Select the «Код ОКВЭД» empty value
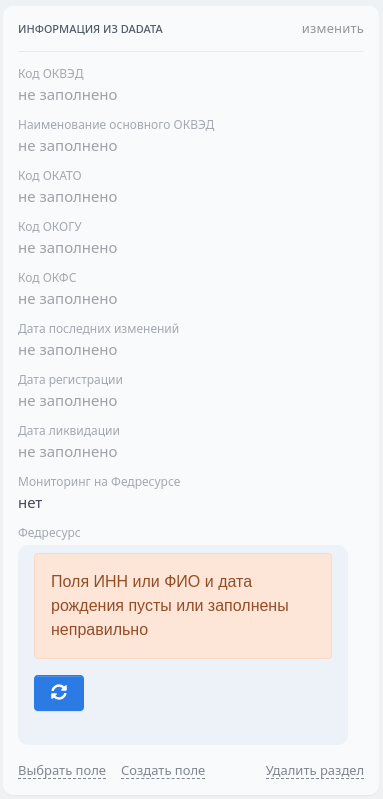This screenshot has height=799, width=383. [68, 95]
